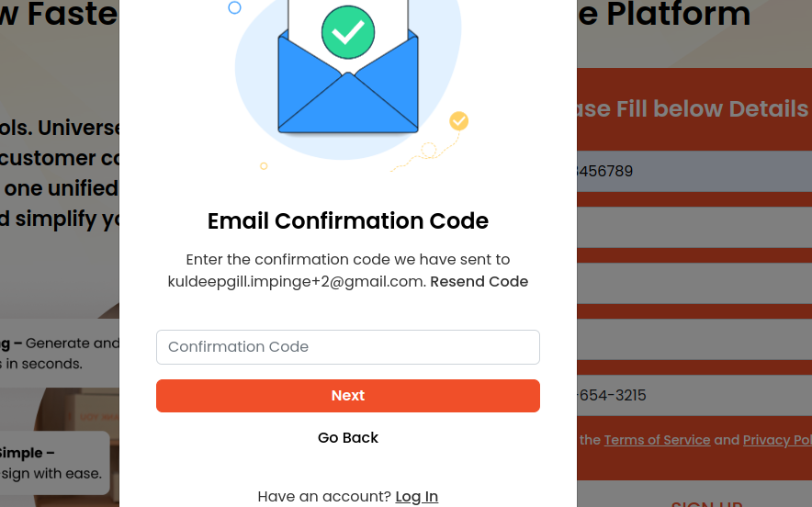The height and width of the screenshot is (507, 812).
Task: Click the kuldeepgill.impinge+2@gmail.com email text
Action: click(295, 282)
